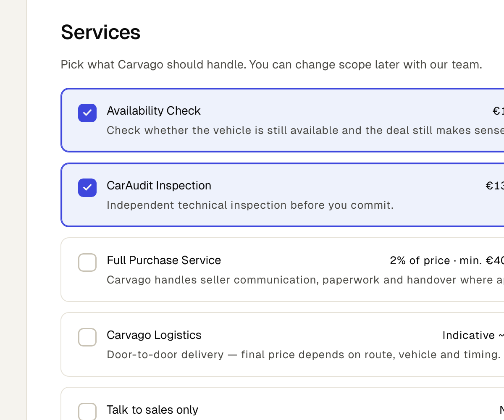
Task: Click the Availability Check title text
Action: (x=154, y=111)
